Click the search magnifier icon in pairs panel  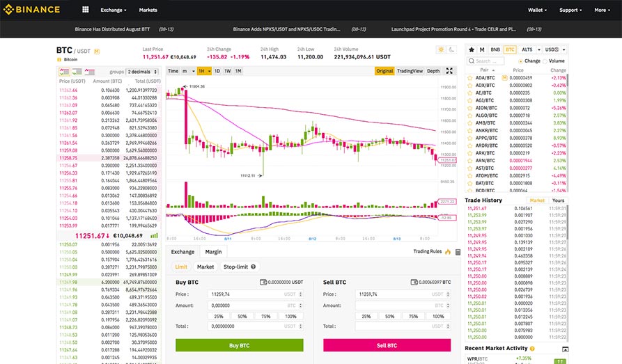(472, 61)
